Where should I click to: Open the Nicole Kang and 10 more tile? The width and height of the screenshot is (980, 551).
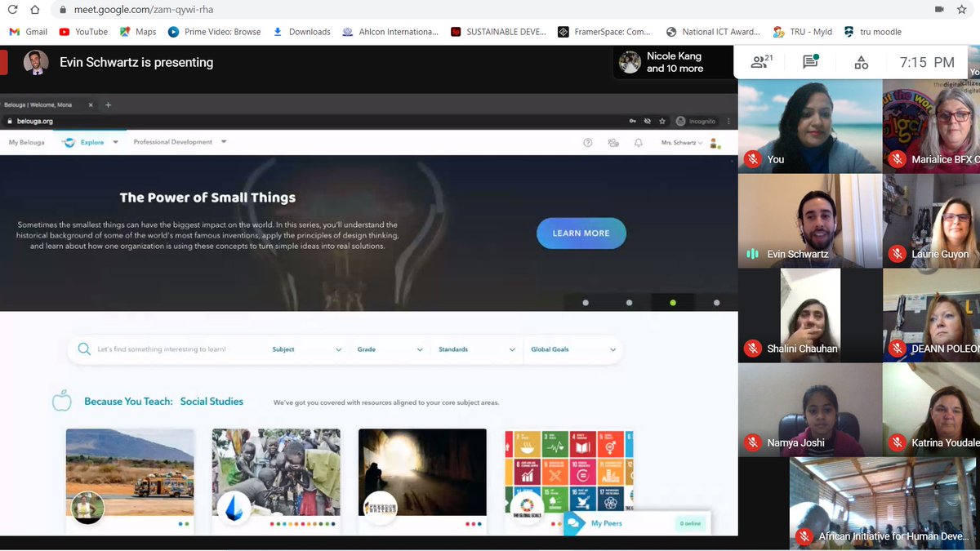[x=671, y=63]
